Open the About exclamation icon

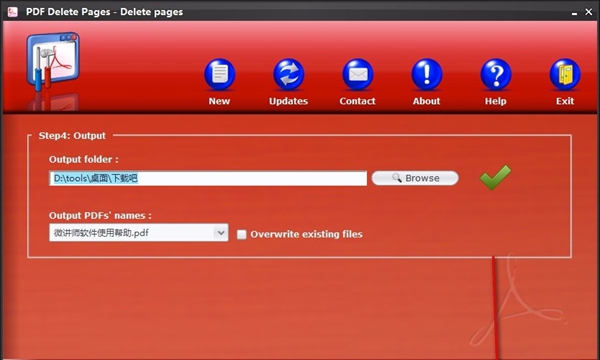(427, 74)
